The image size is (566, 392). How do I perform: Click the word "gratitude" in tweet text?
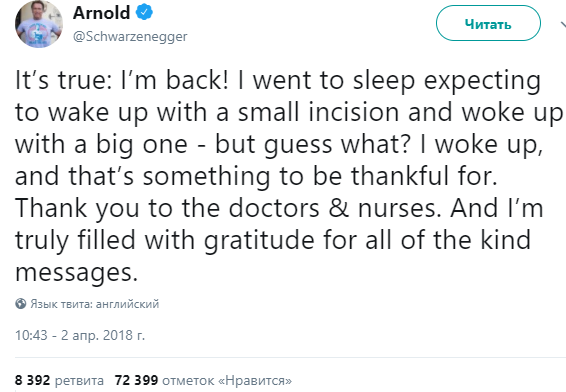pos(259,241)
